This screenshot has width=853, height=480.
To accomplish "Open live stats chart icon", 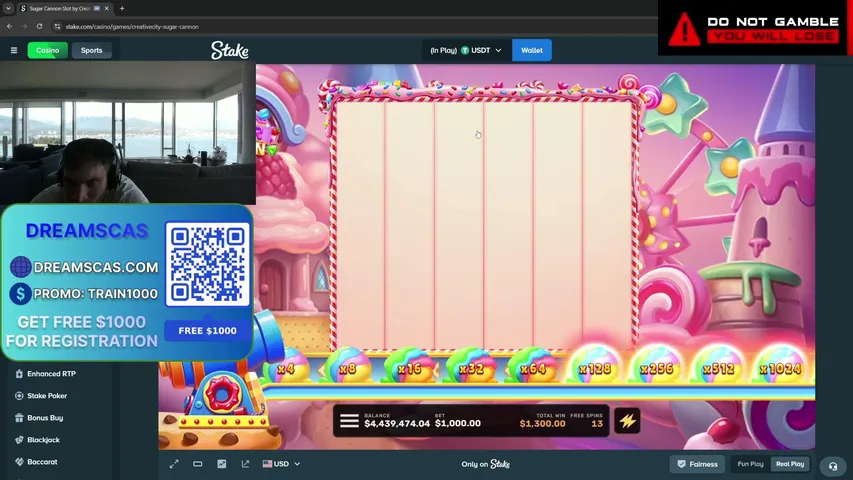I will pyautogui.click(x=221, y=464).
